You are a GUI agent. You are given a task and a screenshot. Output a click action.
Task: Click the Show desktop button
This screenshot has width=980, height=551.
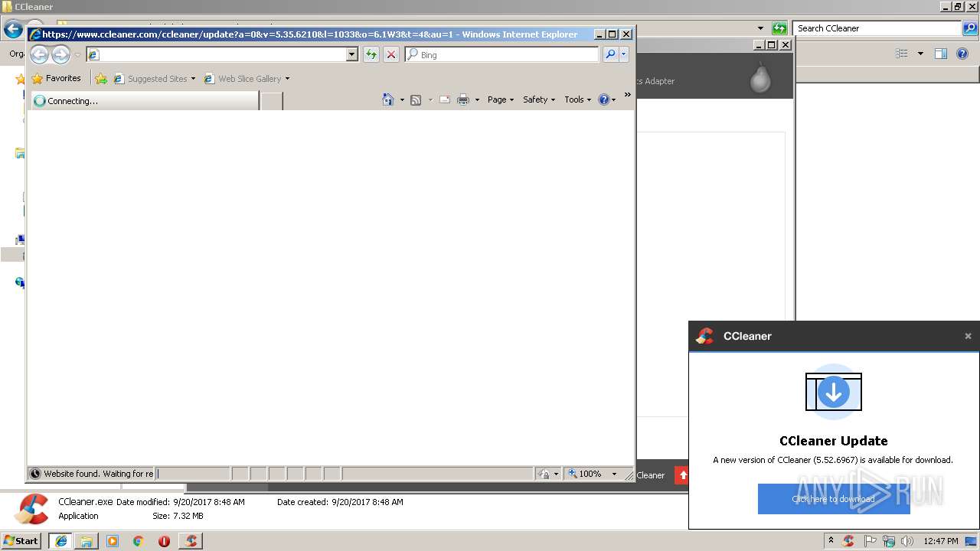pos(972,541)
